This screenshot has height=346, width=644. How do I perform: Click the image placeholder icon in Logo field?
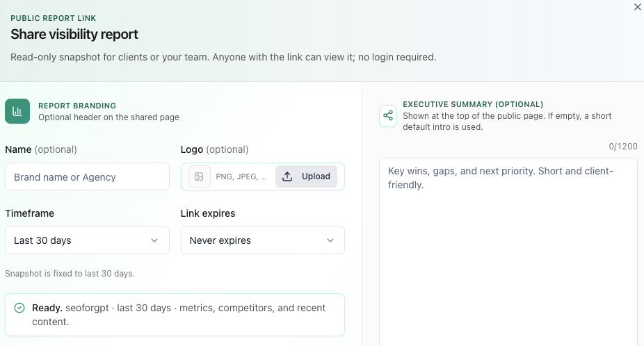199,176
